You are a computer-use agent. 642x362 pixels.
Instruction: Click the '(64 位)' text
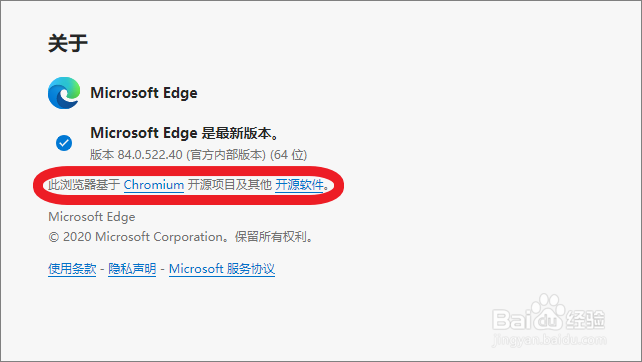pos(289,155)
